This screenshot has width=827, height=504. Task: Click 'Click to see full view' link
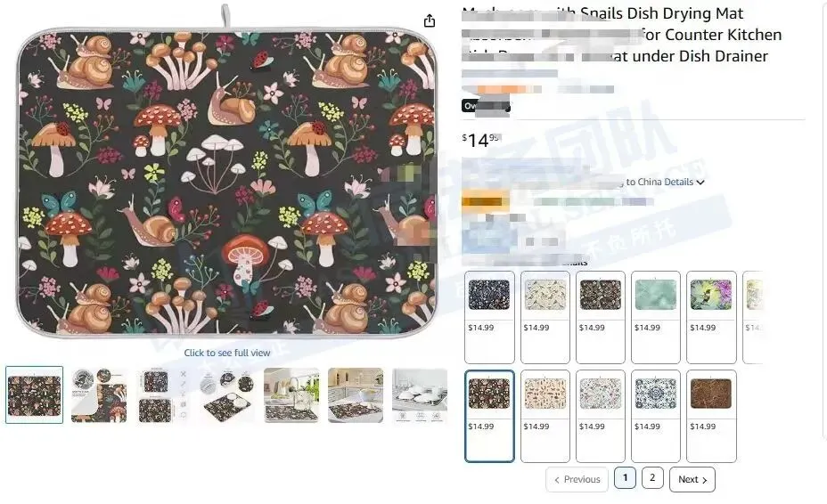click(226, 353)
